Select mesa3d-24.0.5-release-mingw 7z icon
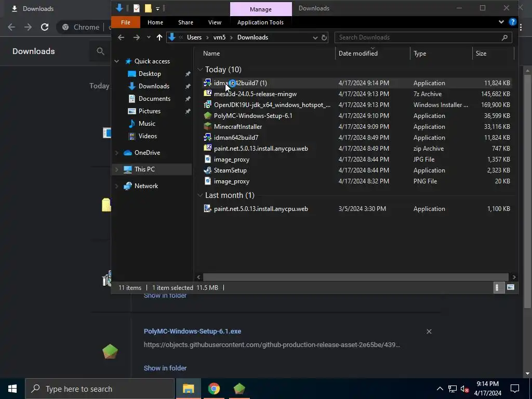The image size is (532, 399). click(208, 94)
